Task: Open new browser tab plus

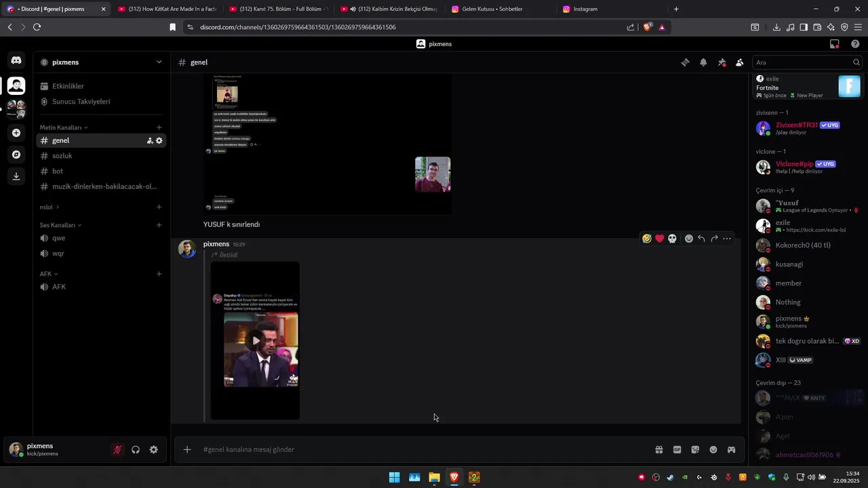Action: pyautogui.click(x=676, y=9)
